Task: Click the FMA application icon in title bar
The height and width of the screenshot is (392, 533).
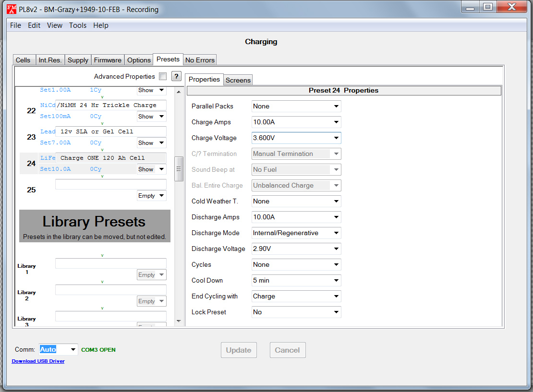Action: tap(11, 9)
